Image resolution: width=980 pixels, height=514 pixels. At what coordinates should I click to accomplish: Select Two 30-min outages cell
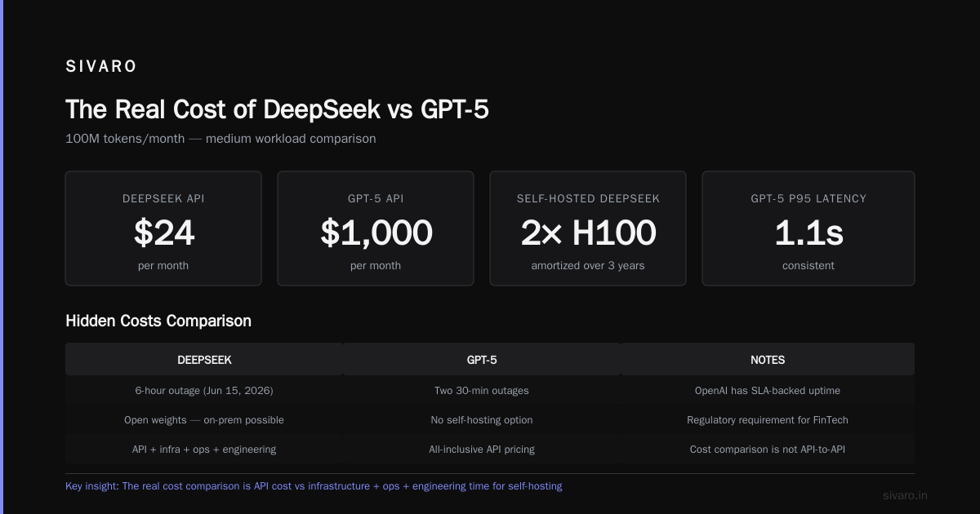(x=482, y=391)
